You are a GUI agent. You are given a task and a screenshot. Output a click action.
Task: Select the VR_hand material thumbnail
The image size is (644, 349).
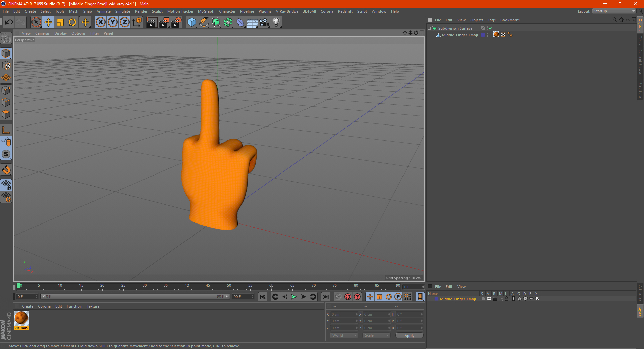[x=21, y=320]
